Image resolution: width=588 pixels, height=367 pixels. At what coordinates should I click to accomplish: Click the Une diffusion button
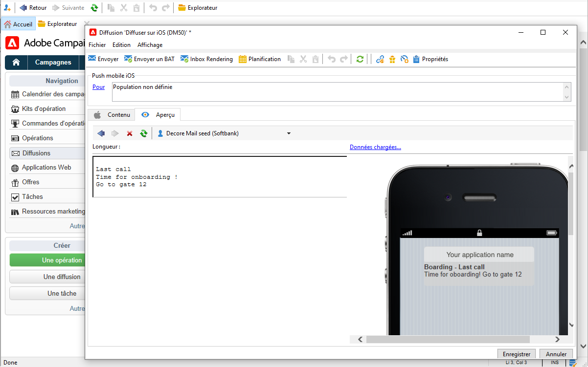pos(48,277)
